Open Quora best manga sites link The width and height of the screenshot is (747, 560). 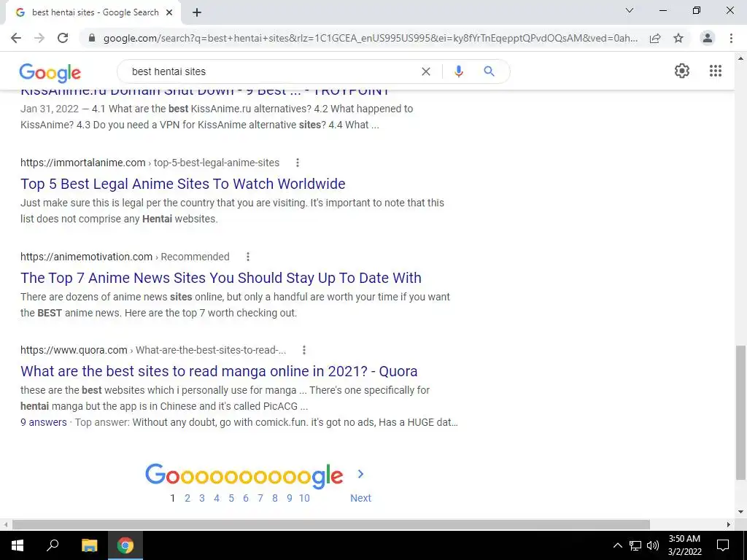coord(219,371)
